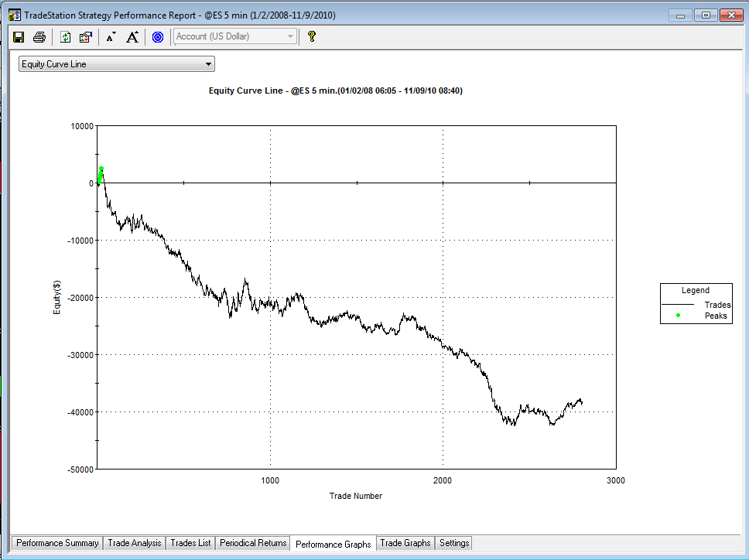The width and height of the screenshot is (749, 560).
Task: Open help question mark icon
Action: [312, 36]
